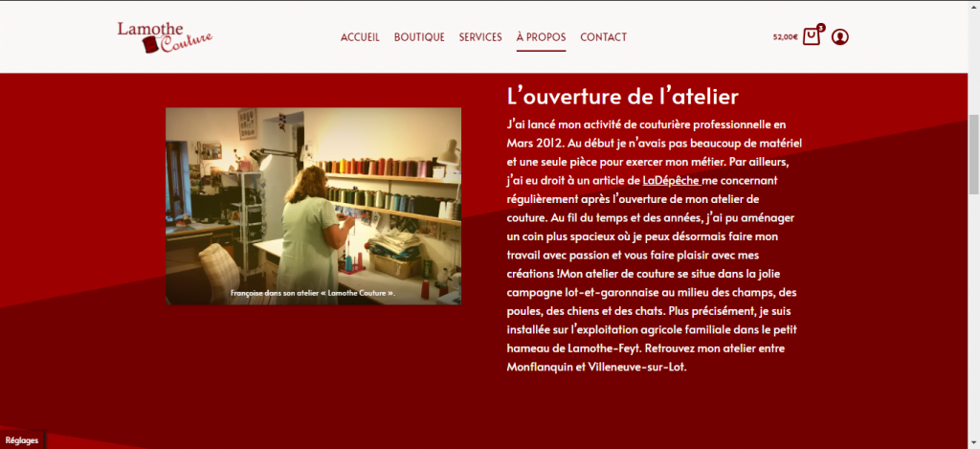This screenshot has height=449, width=980.
Task: Follow the LaDépêche article link
Action: tap(672, 181)
